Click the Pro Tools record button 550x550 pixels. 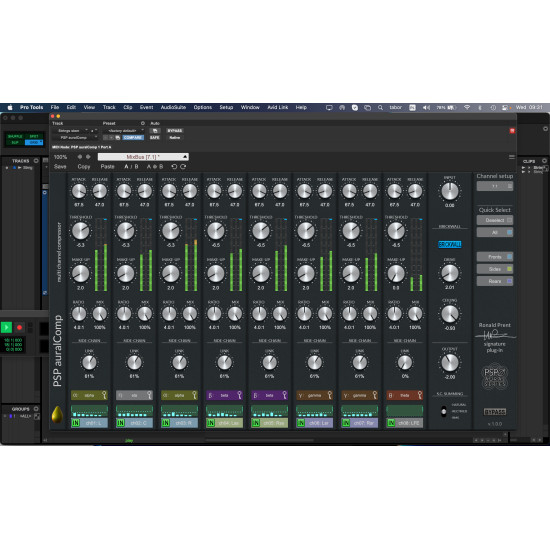pos(19,327)
